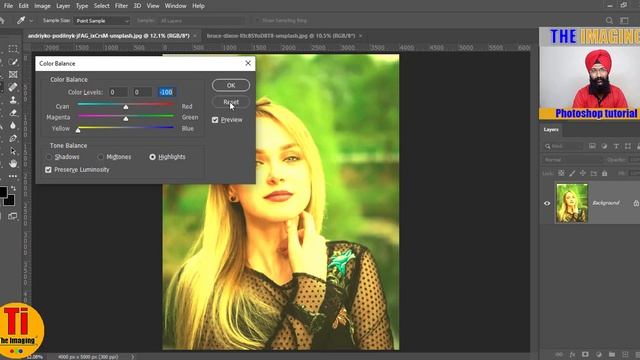Close the Color Balance dialog
Screen dimensions: 640x360
tap(248, 63)
